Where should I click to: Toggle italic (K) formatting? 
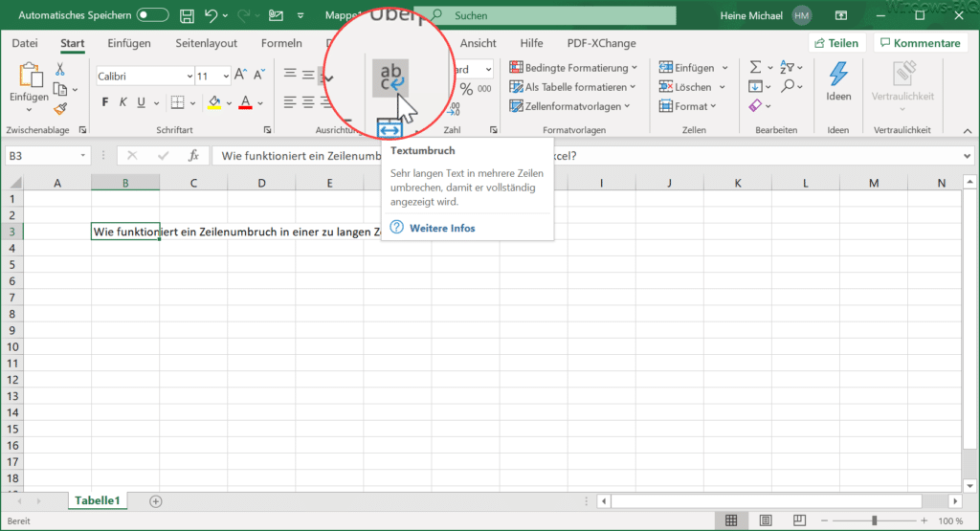click(x=123, y=101)
